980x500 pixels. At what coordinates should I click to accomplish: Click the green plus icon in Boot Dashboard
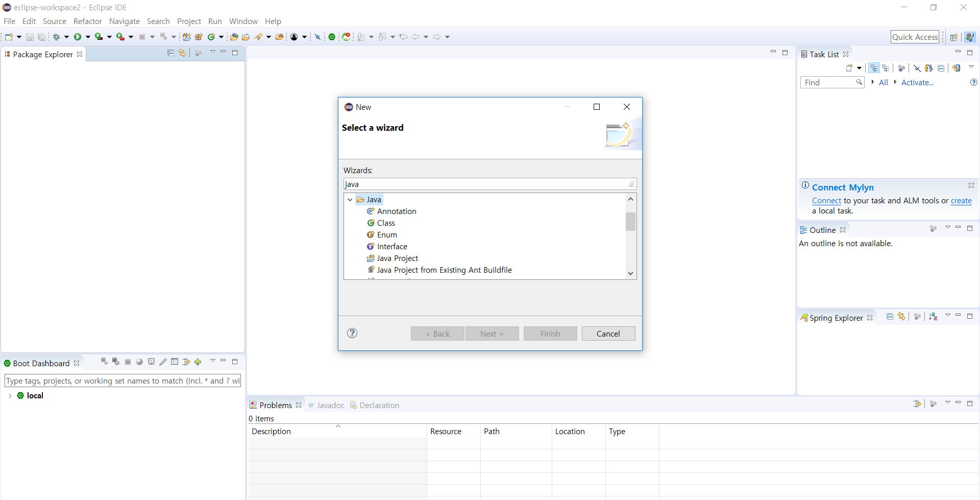pyautogui.click(x=198, y=362)
